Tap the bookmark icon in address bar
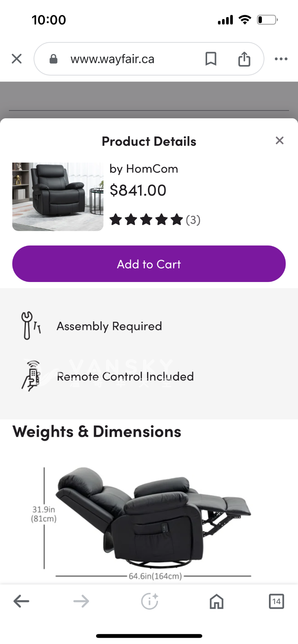 click(211, 59)
